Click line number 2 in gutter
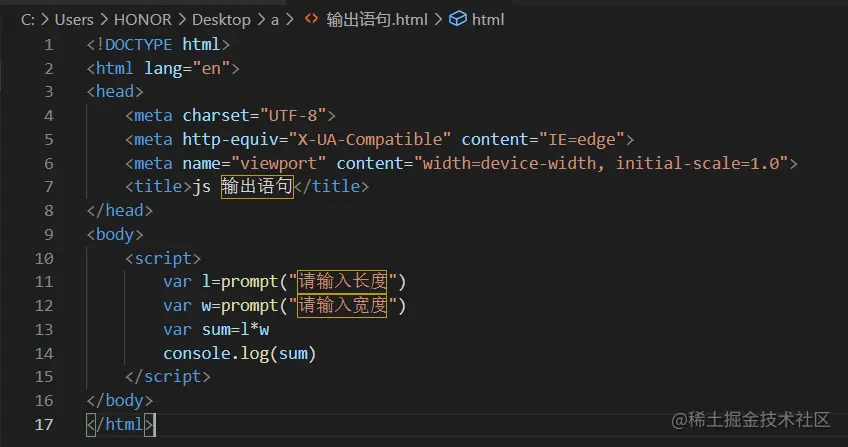Screen dimensions: 848x447 49,68
